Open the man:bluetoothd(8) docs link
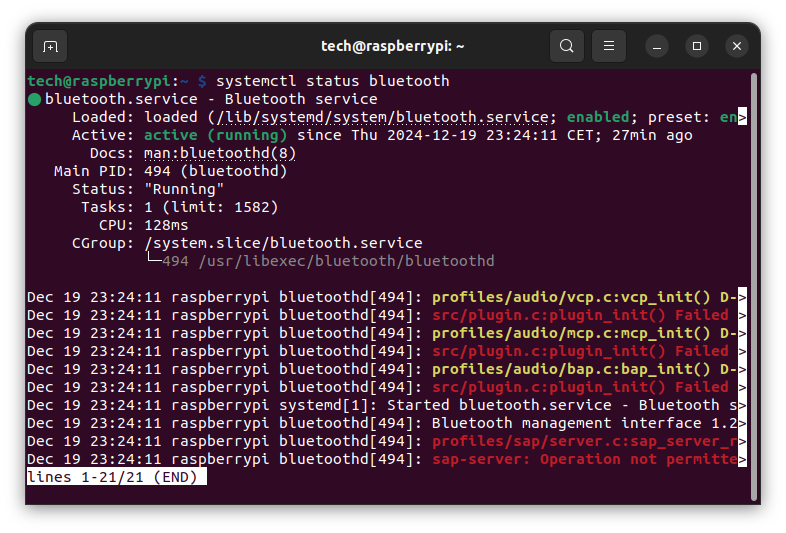 220,153
